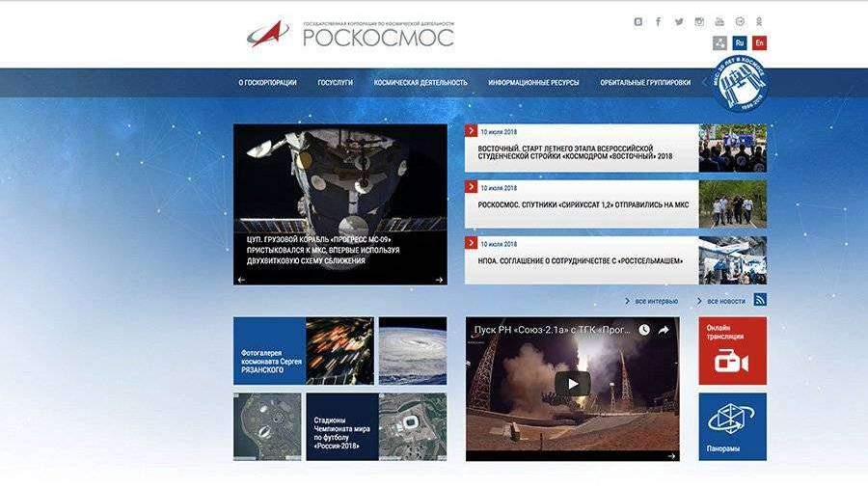Open ОРБИТАЛЬНЫЕ ГРУППИРОВКИ menu
The height and width of the screenshot is (488, 868).
[x=645, y=82]
